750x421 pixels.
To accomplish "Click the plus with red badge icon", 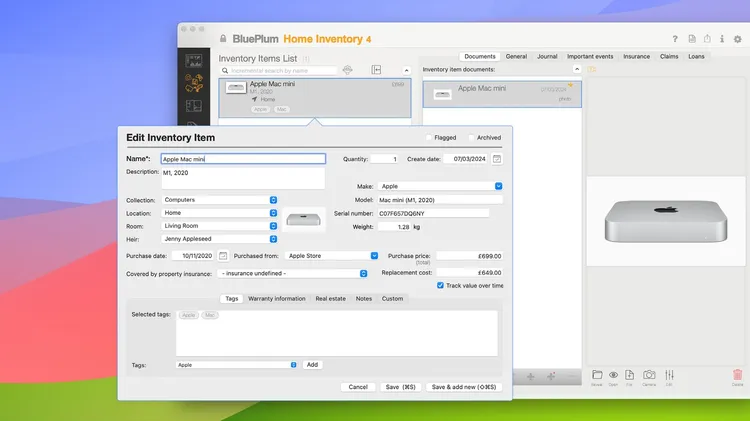I will (x=551, y=377).
